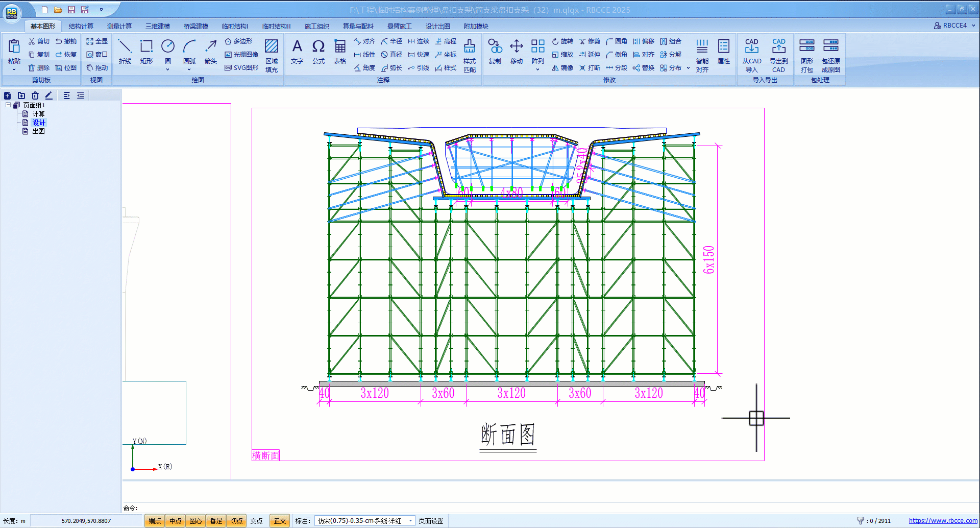Open the 桥梁建模 ribbon tab
The height and width of the screenshot is (528, 980).
pos(196,27)
